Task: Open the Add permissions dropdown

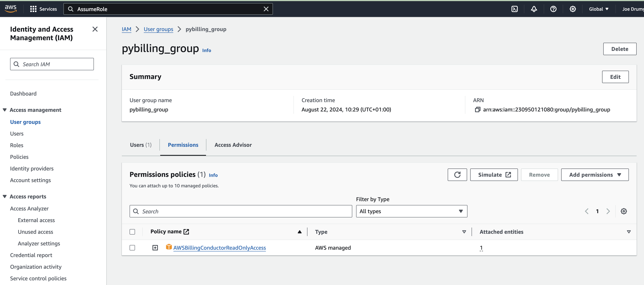Action: point(595,175)
